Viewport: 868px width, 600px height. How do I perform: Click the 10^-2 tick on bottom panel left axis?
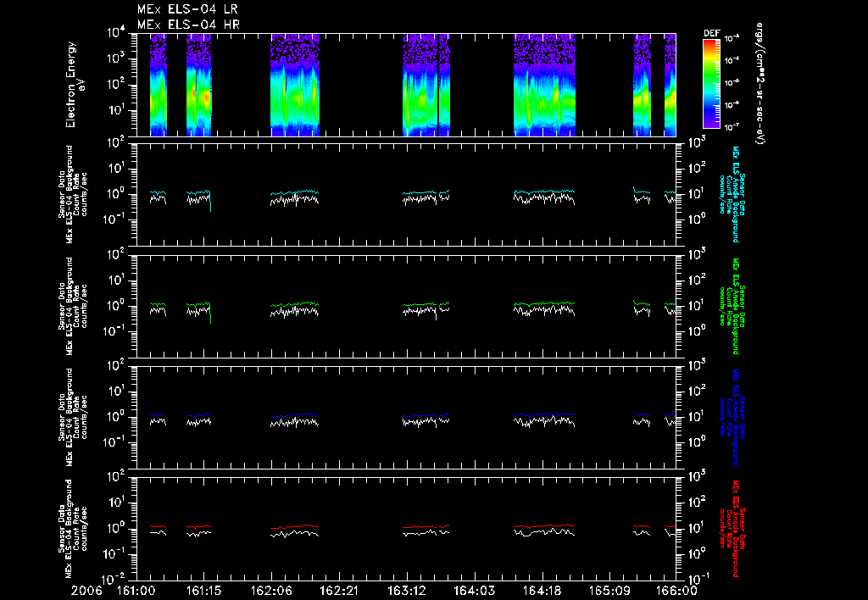pyautogui.click(x=114, y=580)
